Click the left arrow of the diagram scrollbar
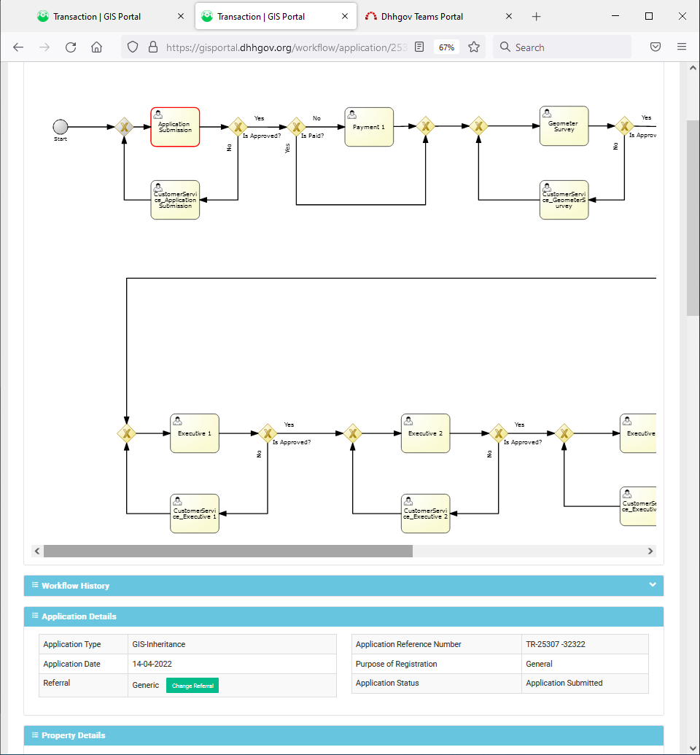Viewport: 700px width, 755px height. point(37,551)
